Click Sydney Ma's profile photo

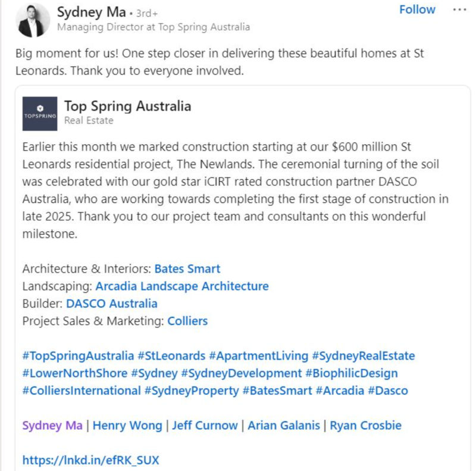point(34,19)
